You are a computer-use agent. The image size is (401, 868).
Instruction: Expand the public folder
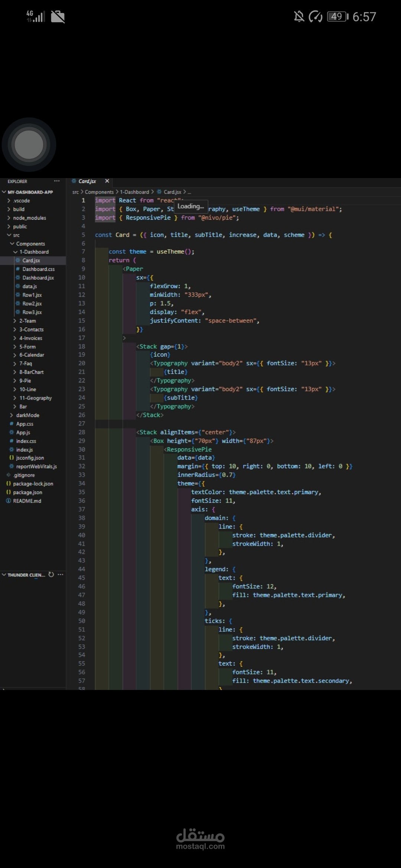pyautogui.click(x=20, y=226)
